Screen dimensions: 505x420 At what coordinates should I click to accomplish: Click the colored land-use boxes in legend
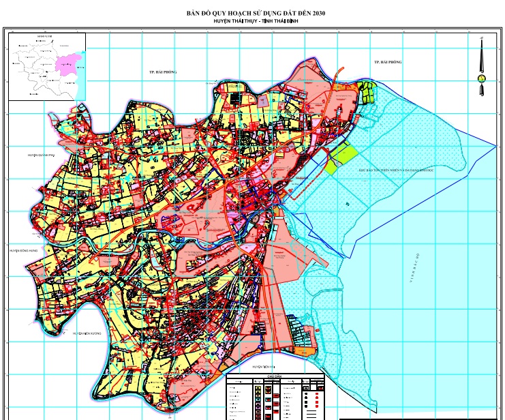(x=258, y=400)
